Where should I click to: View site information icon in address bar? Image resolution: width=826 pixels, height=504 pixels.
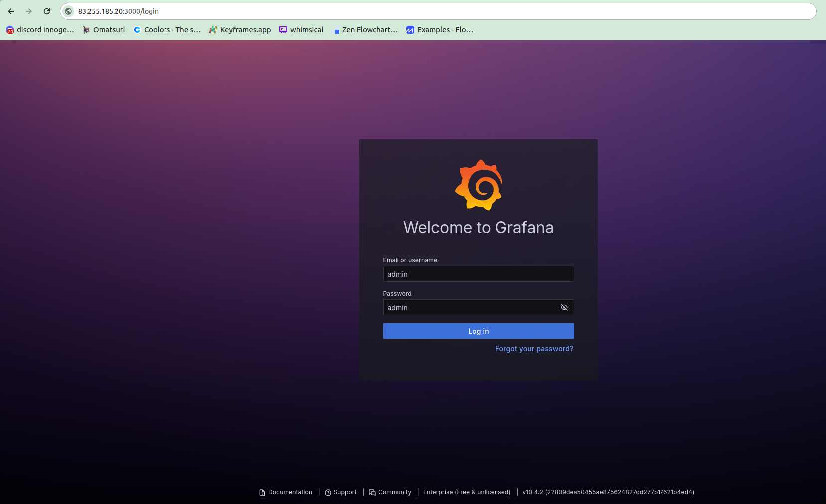(x=69, y=11)
